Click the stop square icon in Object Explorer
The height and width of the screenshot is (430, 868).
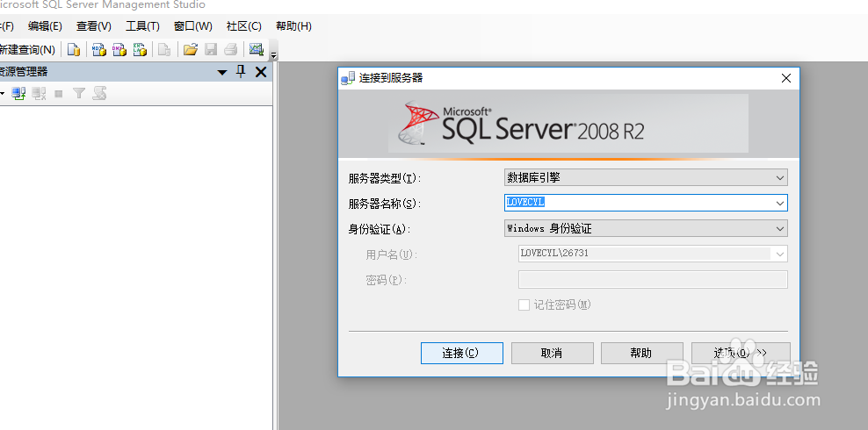pos(59,94)
